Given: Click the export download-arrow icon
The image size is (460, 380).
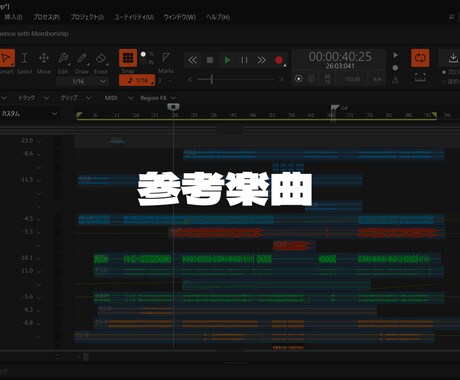Looking at the screenshot, I should pyautogui.click(x=453, y=58).
